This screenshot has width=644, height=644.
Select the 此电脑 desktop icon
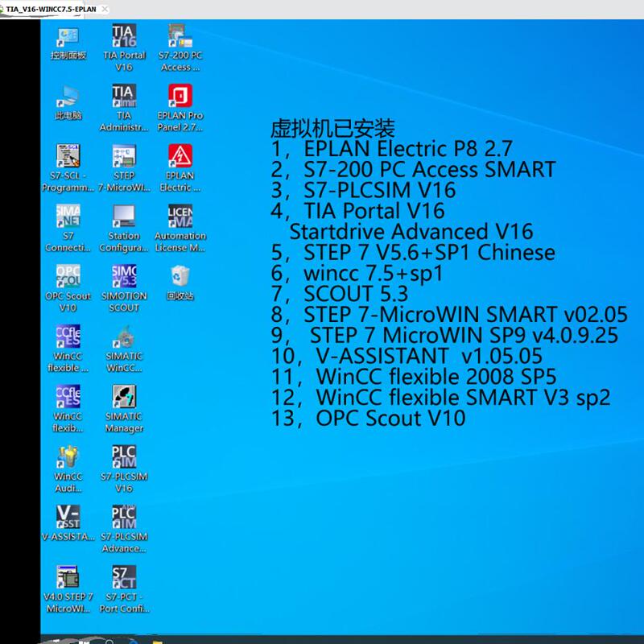pos(68,103)
